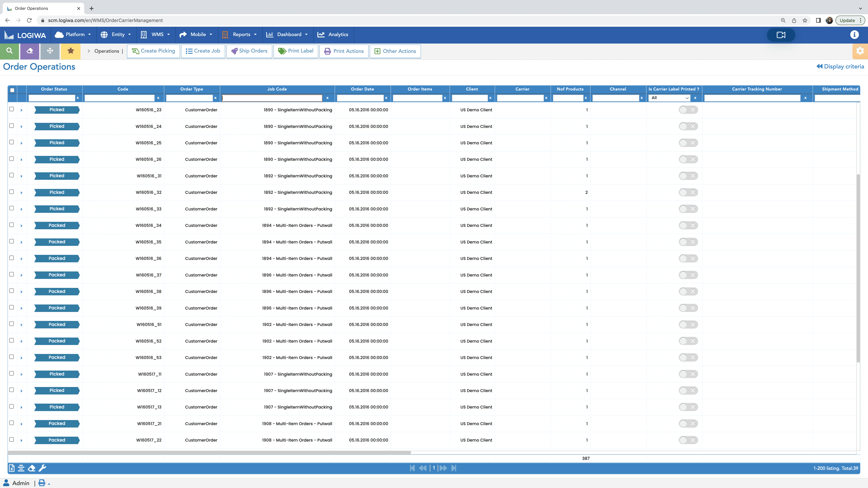
Task: Click the yellow star favorites icon
Action: click(x=70, y=51)
